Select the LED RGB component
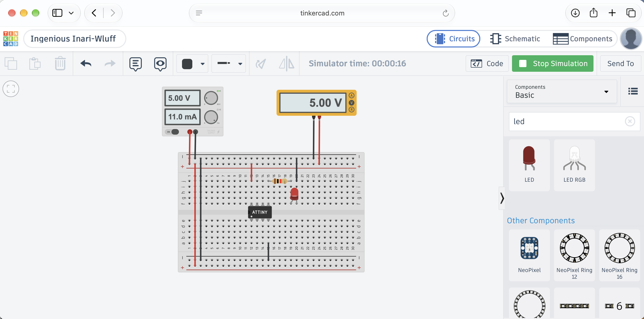This screenshot has width=644, height=319. coord(574,165)
